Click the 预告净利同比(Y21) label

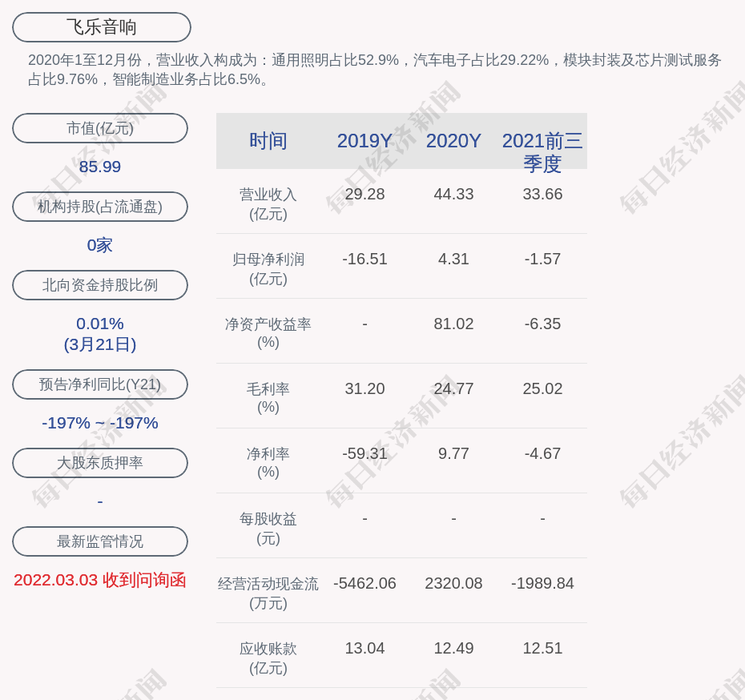(100, 384)
